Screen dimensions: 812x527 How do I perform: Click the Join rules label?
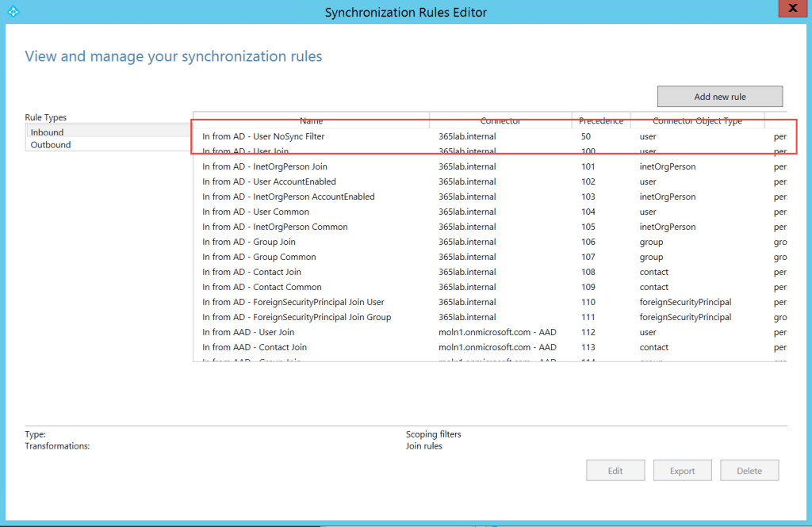pos(423,446)
